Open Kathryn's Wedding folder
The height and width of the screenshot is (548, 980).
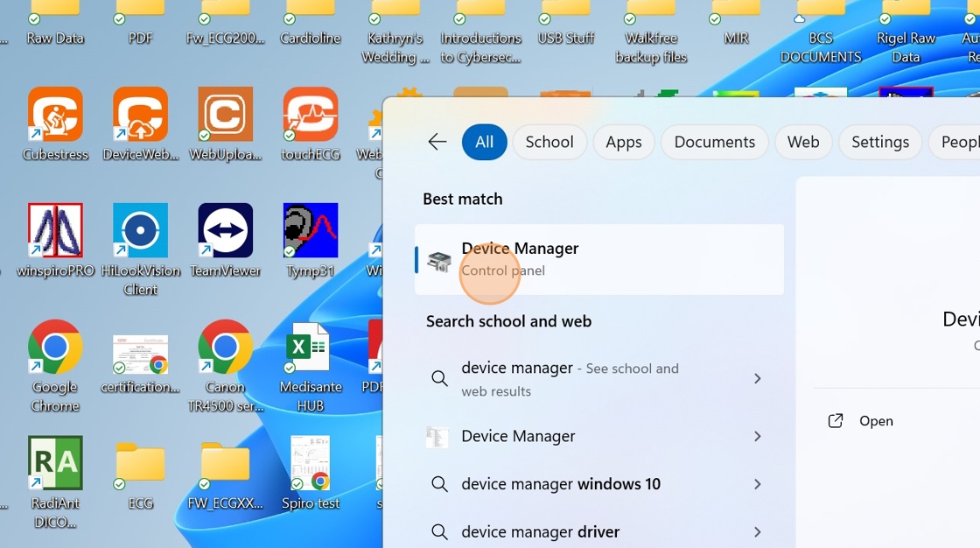[x=395, y=32]
